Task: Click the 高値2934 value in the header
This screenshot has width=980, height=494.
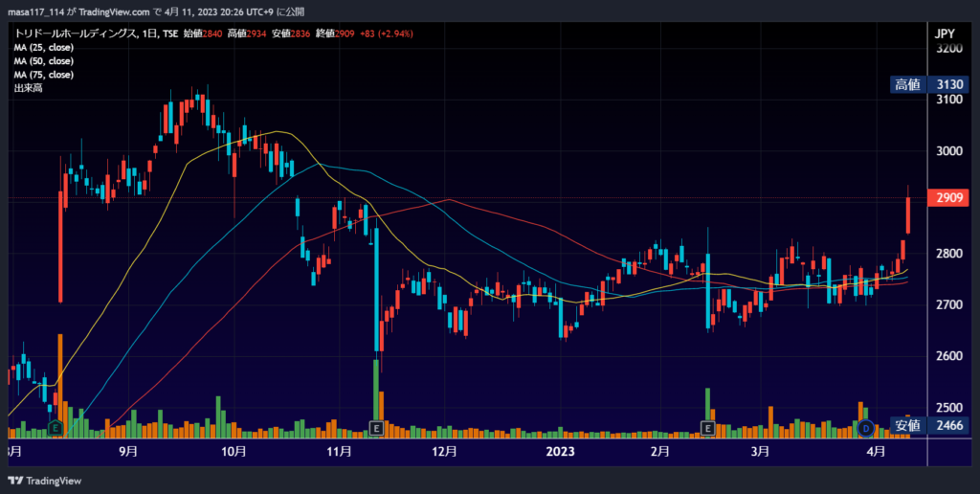Action: click(248, 34)
